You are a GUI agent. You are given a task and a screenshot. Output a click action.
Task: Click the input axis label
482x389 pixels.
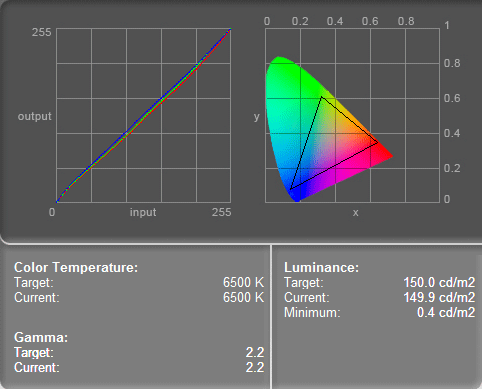click(x=143, y=212)
